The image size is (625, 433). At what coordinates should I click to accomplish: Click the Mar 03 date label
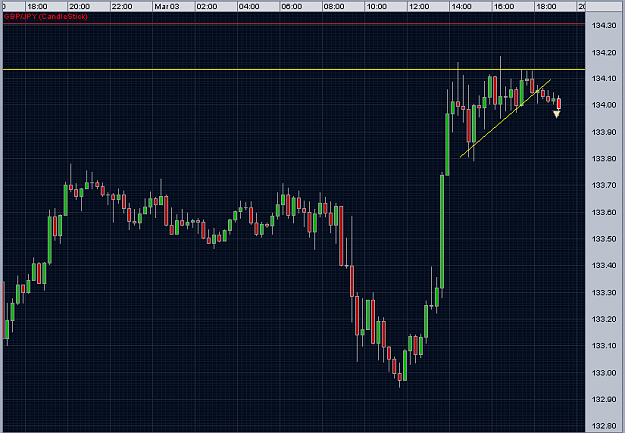[x=167, y=6]
